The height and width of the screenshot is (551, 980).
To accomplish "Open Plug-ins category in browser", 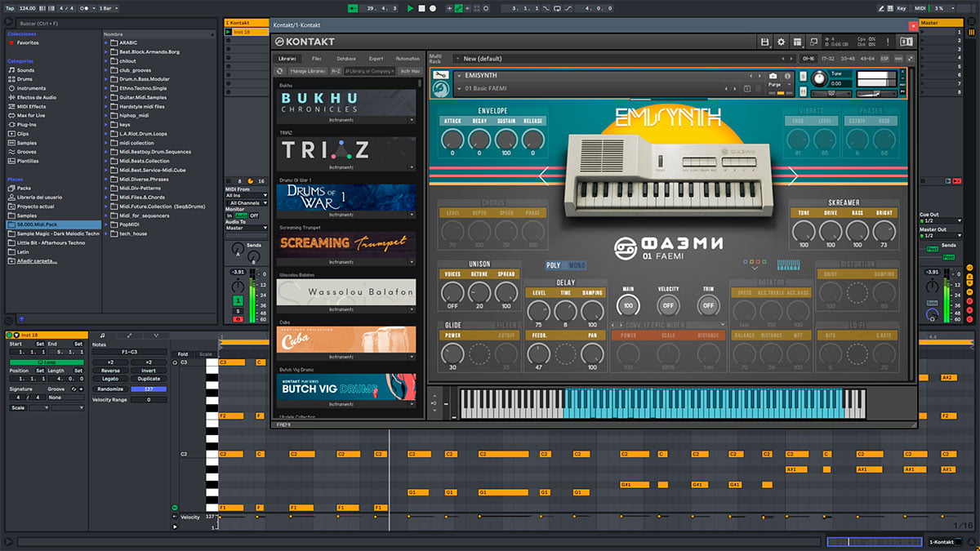I will (27, 124).
